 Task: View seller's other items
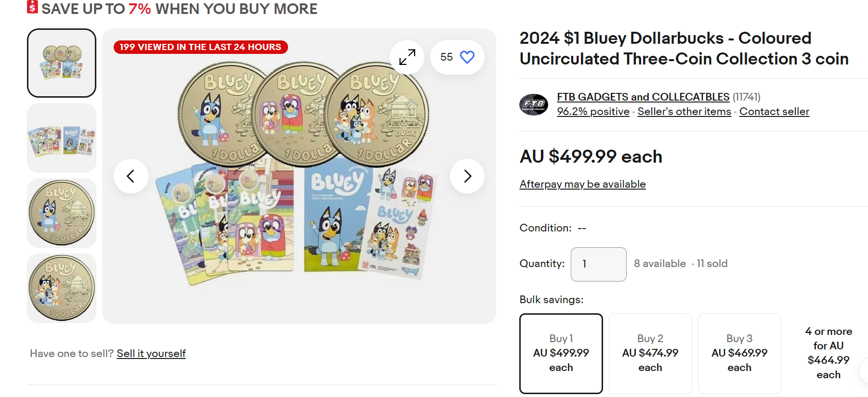[x=684, y=111]
